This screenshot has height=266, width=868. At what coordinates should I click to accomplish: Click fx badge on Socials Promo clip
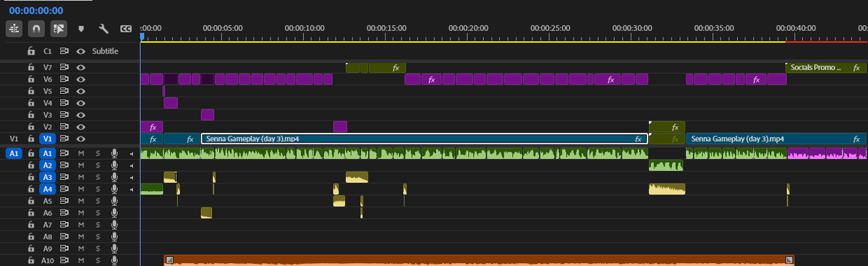[856, 67]
